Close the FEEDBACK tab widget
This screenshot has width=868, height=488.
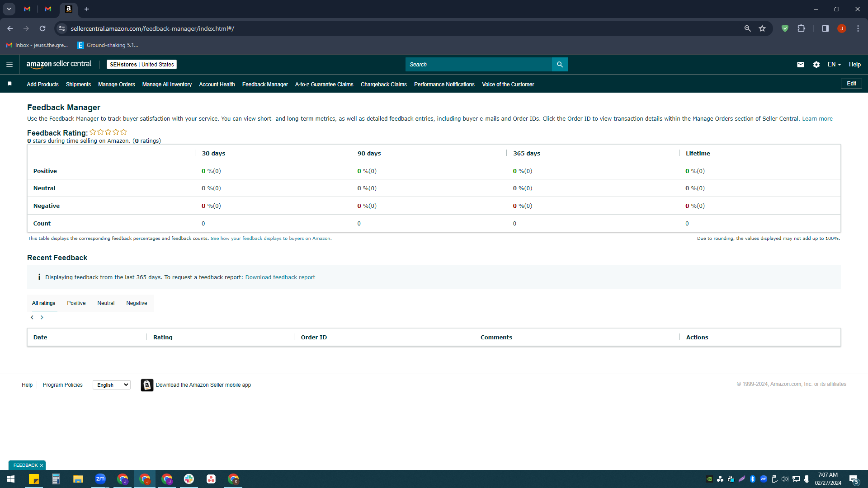pos(42,465)
